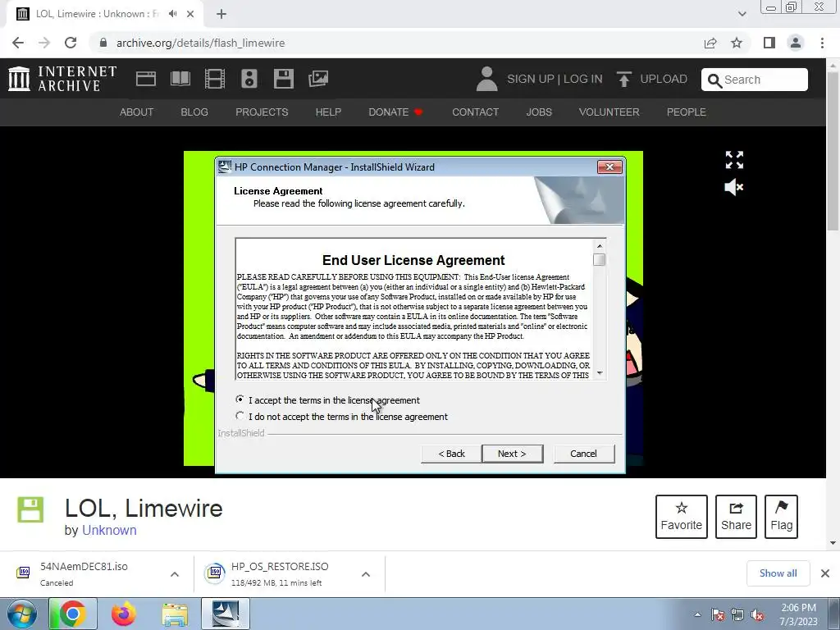This screenshot has height=630, width=840.
Task: Toggle the emulator mute speaker icon
Action: [x=734, y=187]
